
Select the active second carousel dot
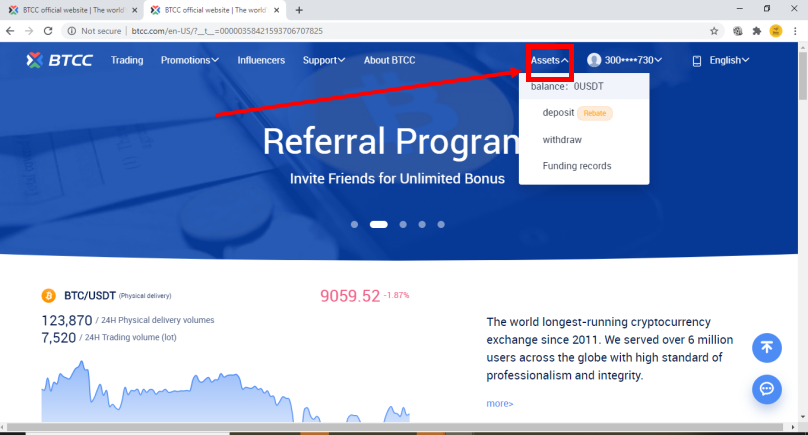378,224
